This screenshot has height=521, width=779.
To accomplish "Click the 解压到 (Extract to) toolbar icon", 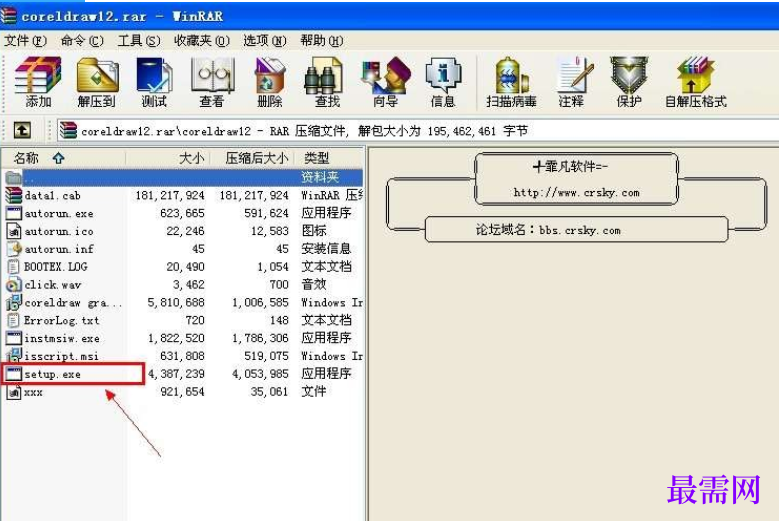I will pyautogui.click(x=97, y=75).
